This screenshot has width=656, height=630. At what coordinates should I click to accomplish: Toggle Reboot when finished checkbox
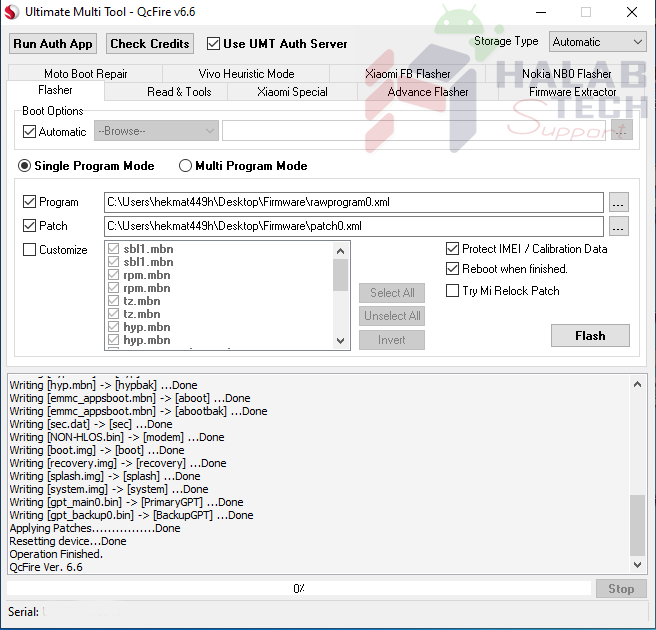pyautogui.click(x=452, y=269)
